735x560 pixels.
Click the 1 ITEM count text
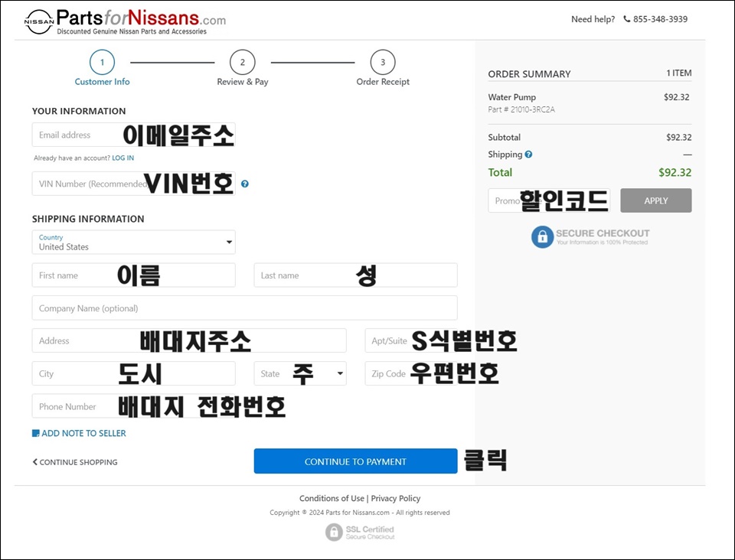pyautogui.click(x=679, y=73)
